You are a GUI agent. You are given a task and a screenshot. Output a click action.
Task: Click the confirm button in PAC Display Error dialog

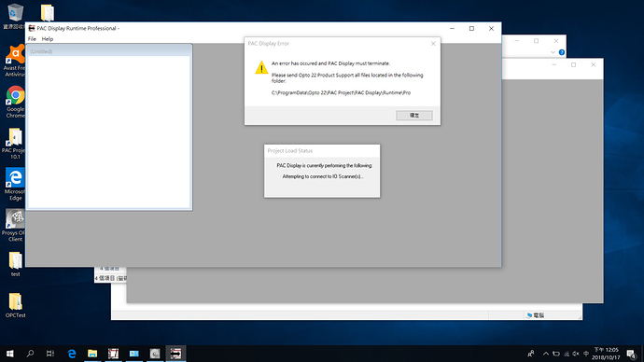[414, 116]
